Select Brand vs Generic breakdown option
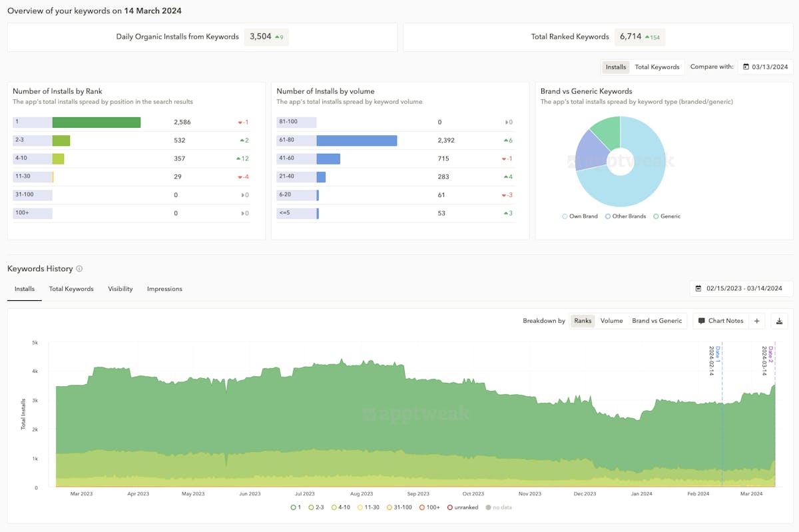The height and width of the screenshot is (532, 799). [x=657, y=321]
